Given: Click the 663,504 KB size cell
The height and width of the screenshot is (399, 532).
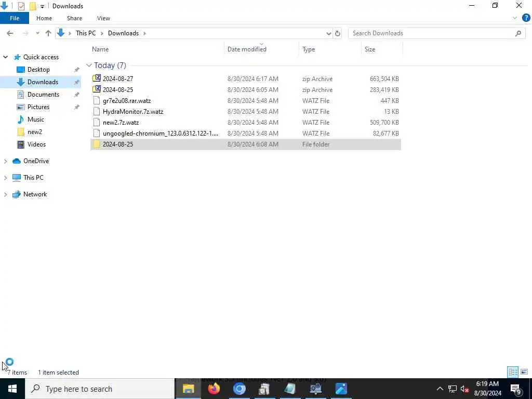Looking at the screenshot, I should 384,79.
